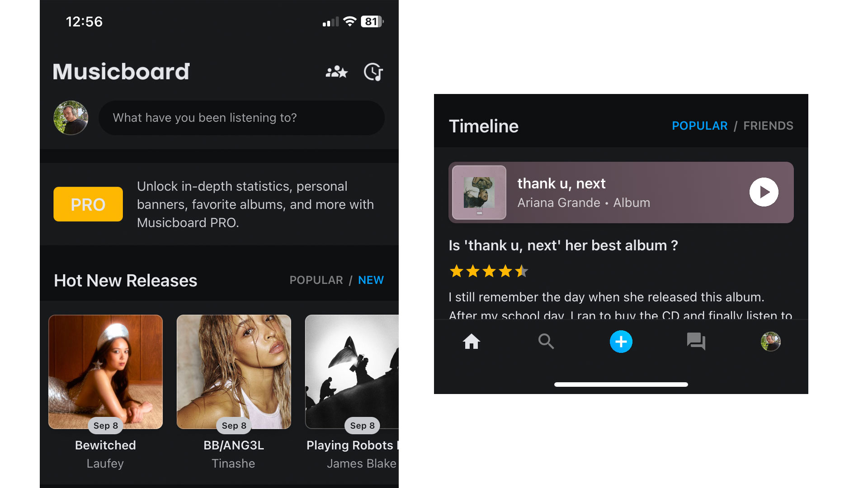This screenshot has height=488, width=868.
Task: Tap the 'BB/ANG3L' by Tinashe thumbnail
Action: [x=233, y=371]
